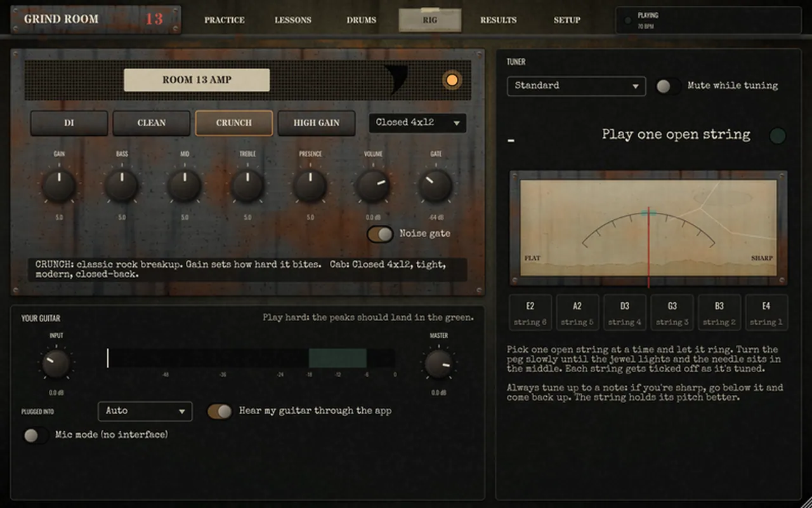Select the A2 string 5 button
The width and height of the screenshot is (812, 508).
pyautogui.click(x=577, y=313)
